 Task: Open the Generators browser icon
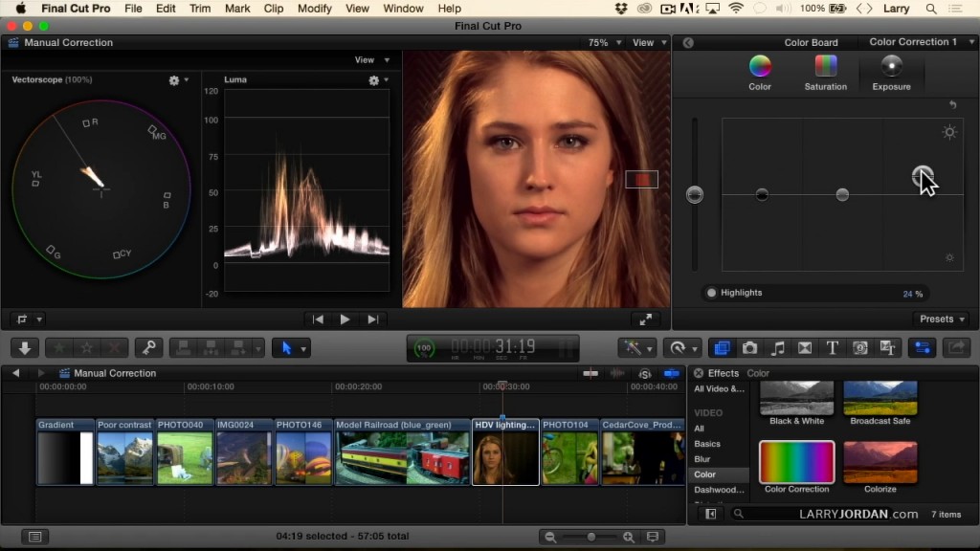[860, 348]
